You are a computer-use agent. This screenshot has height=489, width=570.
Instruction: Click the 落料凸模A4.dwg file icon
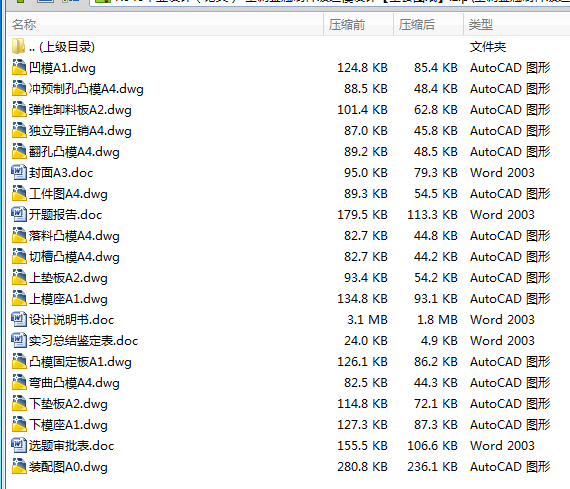tap(19, 236)
